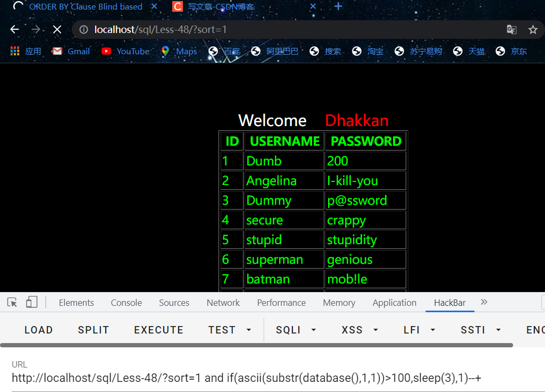Viewport: 545px width, 392px height.
Task: Click HackBar LOAD button
Action: [39, 330]
